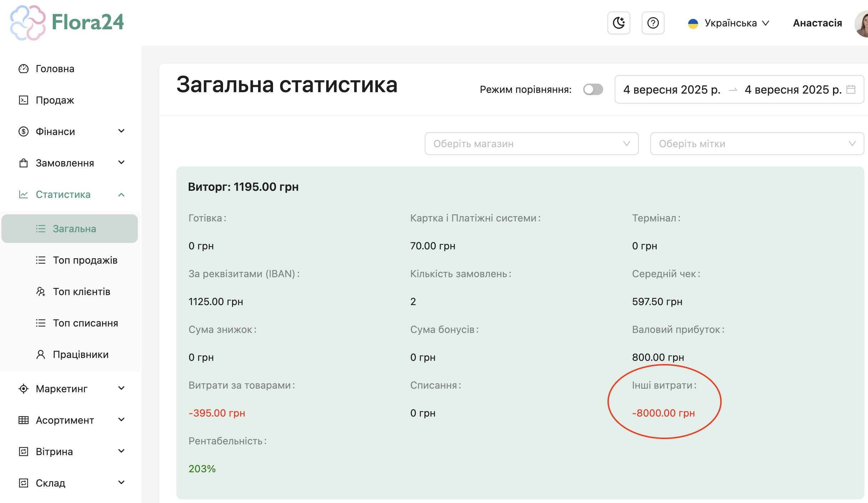868x503 pixels.
Task: Select Топ списання menu item
Action: click(x=85, y=323)
